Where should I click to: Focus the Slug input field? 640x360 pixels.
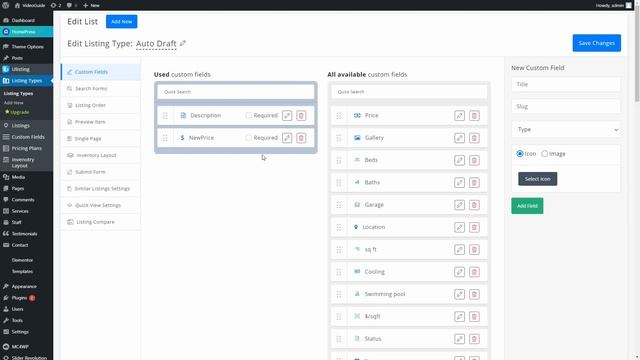(x=566, y=107)
